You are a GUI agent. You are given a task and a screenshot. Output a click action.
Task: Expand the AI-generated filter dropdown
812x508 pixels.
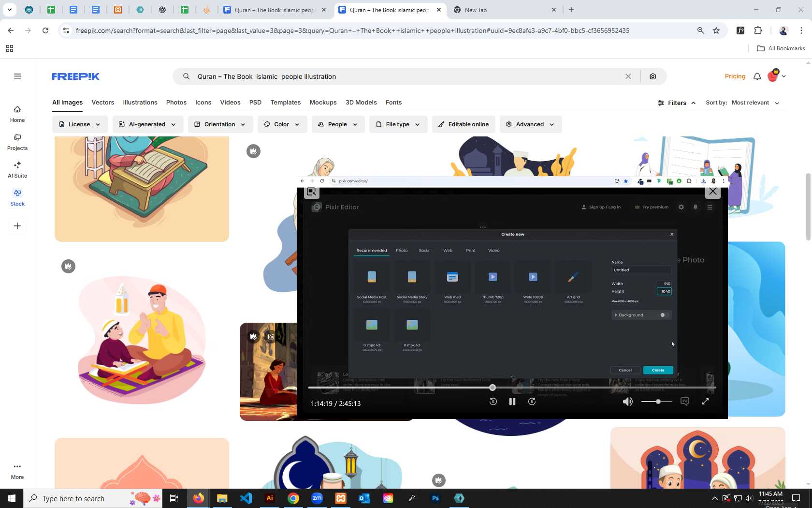click(147, 124)
